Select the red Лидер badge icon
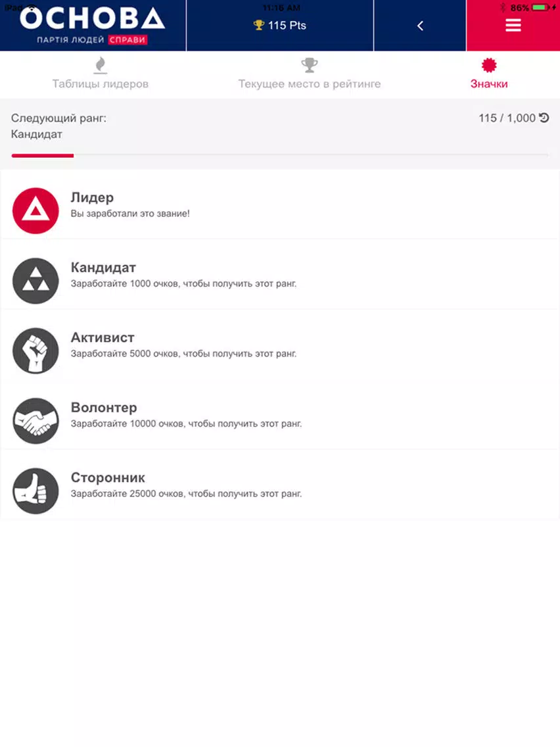The image size is (560, 747). click(x=35, y=210)
